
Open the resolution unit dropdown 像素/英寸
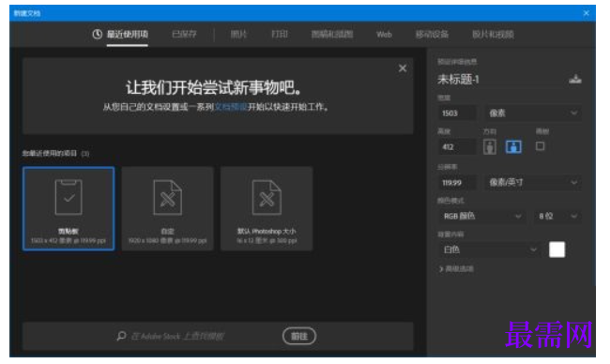(x=533, y=182)
